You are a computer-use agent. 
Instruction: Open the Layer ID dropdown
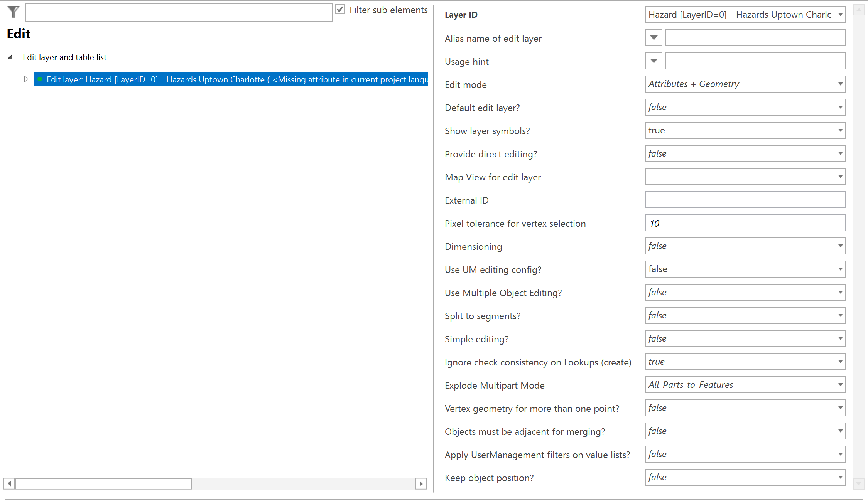pyautogui.click(x=841, y=14)
